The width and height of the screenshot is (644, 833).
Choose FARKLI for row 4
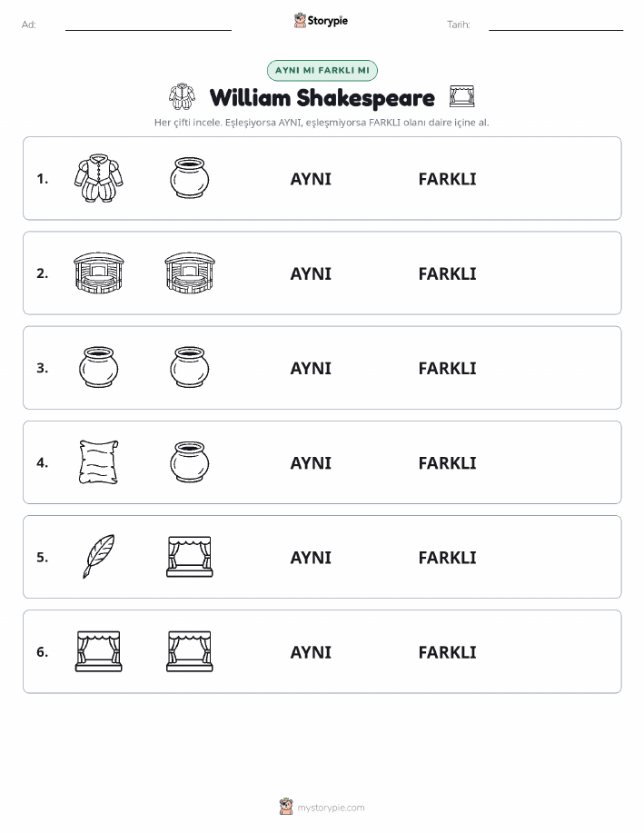(x=448, y=463)
